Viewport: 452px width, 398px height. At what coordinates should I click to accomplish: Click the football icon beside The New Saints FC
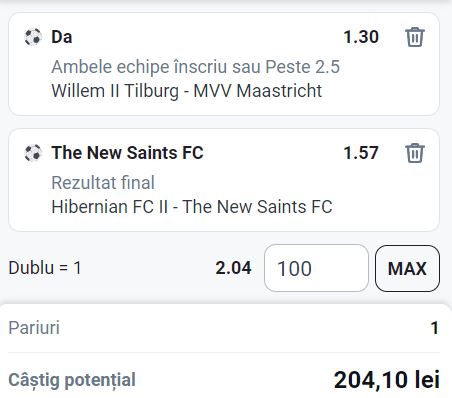point(33,153)
